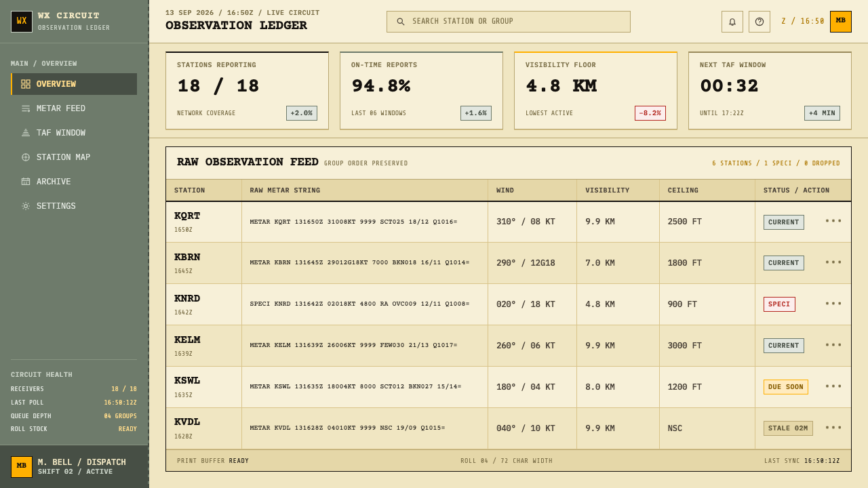Sort by Station column header
The image size is (868, 488).
point(203,190)
